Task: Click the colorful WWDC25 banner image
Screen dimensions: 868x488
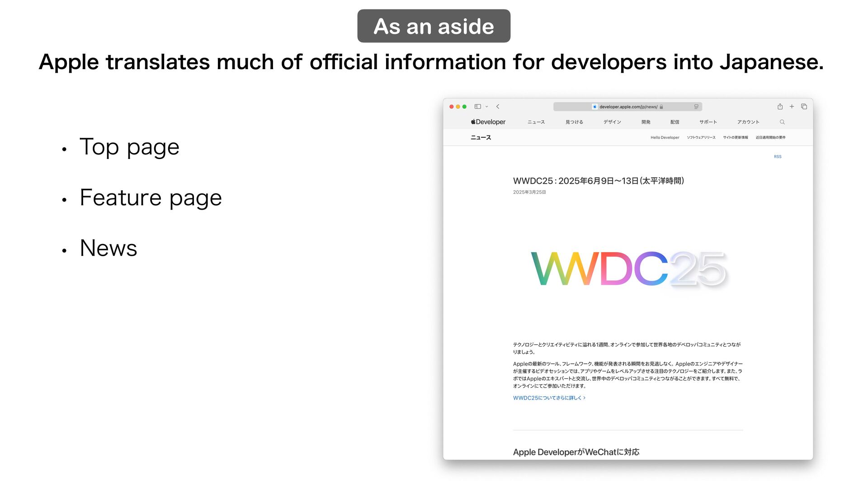Action: 629,268
